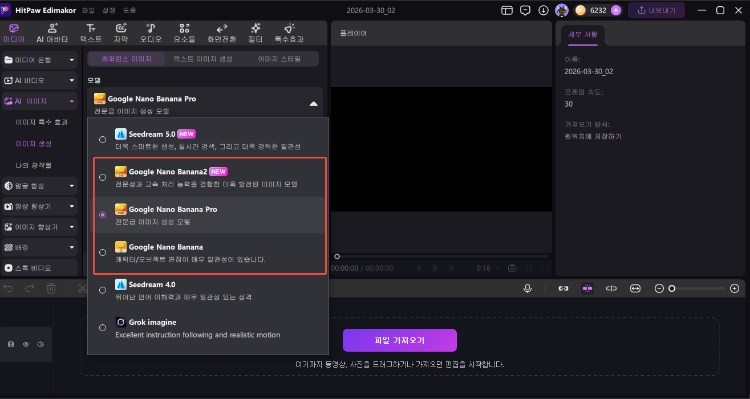Viewport: 750px width, 399px height.
Task: Click the split clip icon near zoom controls
Action: [611, 288]
